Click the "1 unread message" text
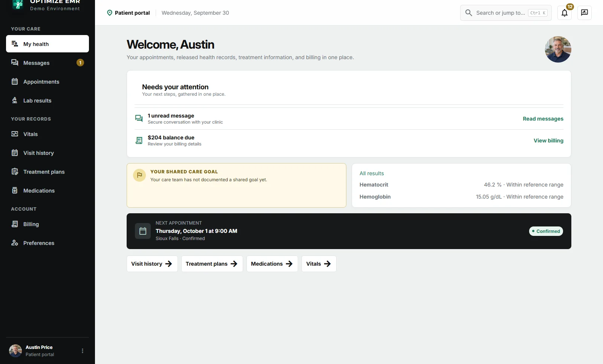This screenshot has width=603, height=364. [x=171, y=116]
